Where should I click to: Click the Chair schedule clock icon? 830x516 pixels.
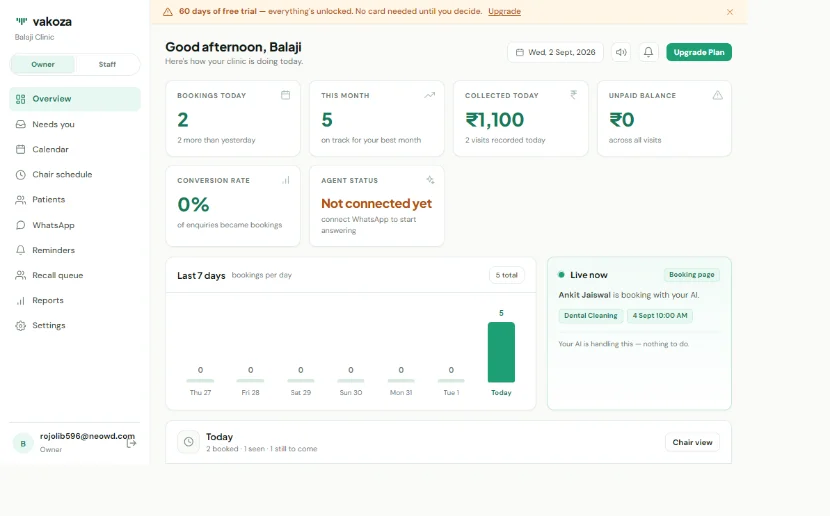[21, 175]
